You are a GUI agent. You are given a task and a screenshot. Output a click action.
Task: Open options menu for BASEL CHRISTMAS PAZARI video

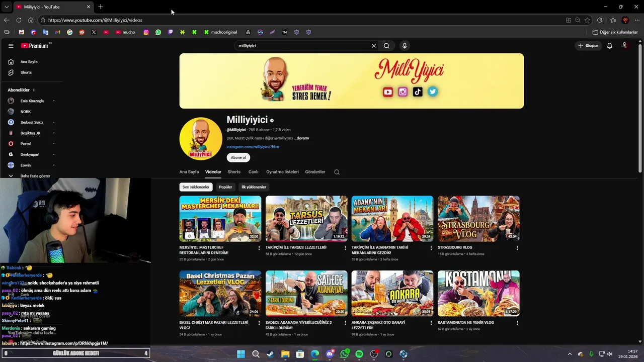[x=259, y=323]
